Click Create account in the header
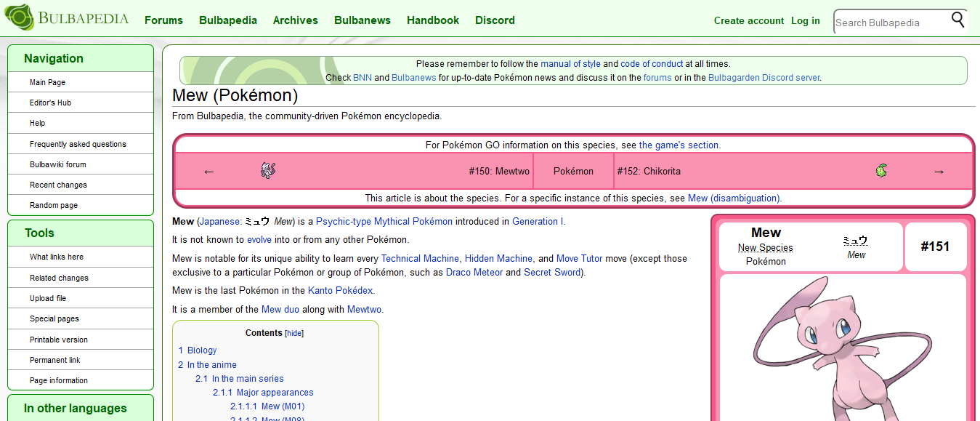The width and height of the screenshot is (980, 421). [x=749, y=20]
